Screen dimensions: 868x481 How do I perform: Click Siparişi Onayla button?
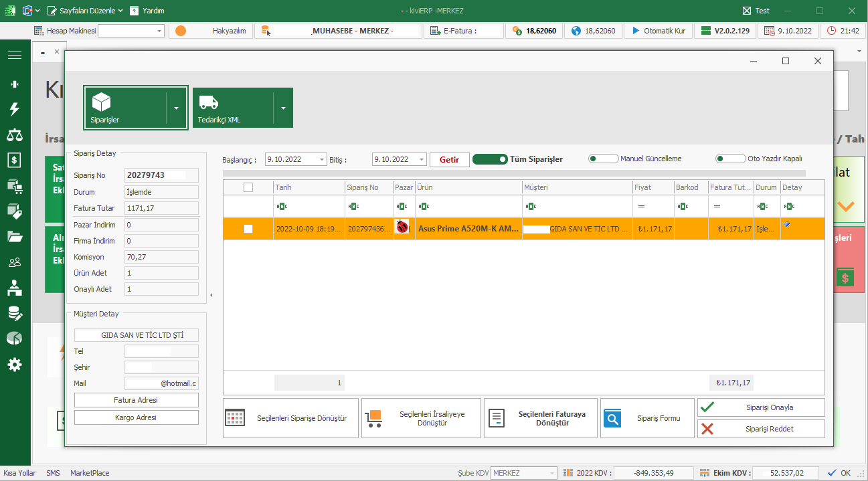coord(761,407)
